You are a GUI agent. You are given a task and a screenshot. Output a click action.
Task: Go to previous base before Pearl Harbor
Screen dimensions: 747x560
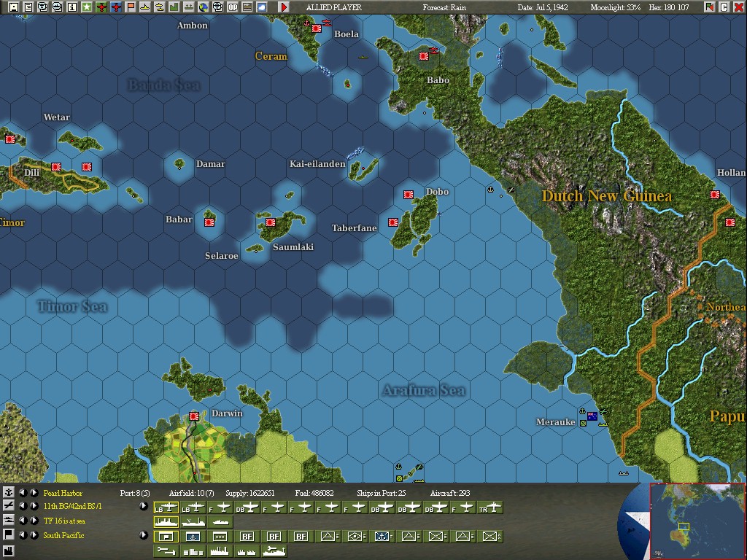pos(23,493)
